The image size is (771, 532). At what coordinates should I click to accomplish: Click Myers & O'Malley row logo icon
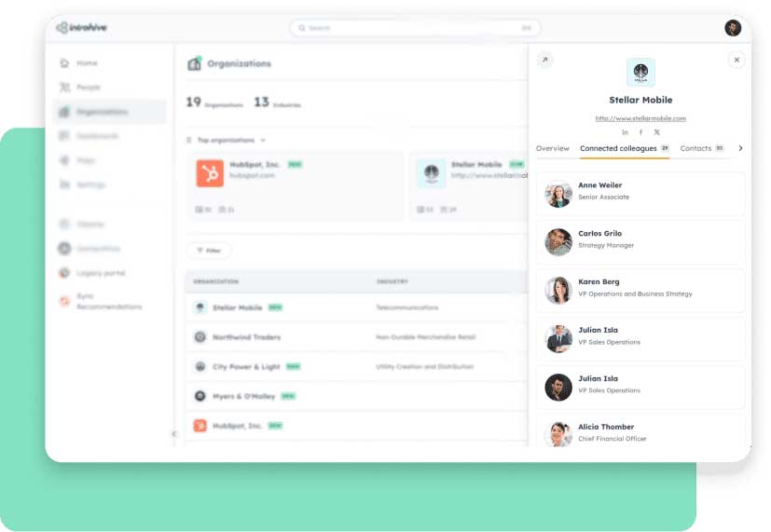pos(200,396)
